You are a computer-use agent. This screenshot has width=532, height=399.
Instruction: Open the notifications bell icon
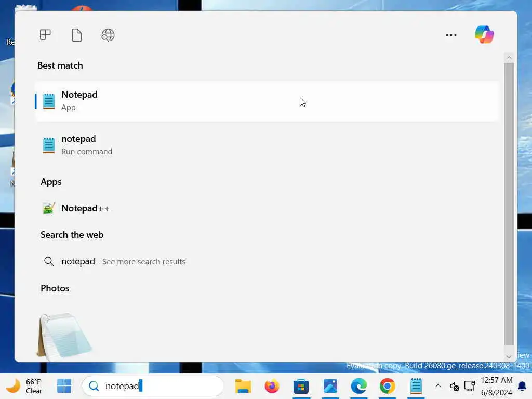click(523, 386)
